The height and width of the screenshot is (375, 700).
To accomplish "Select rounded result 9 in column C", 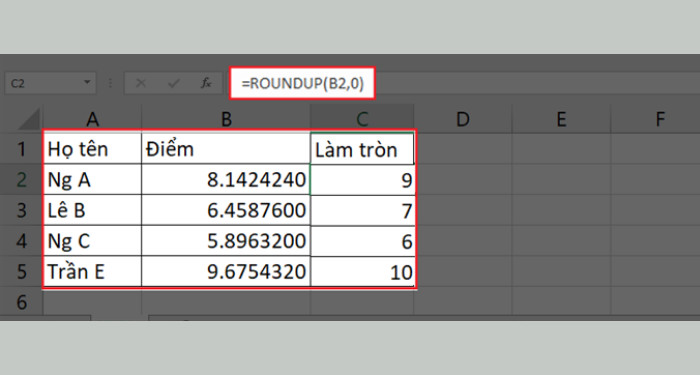I will pos(362,180).
